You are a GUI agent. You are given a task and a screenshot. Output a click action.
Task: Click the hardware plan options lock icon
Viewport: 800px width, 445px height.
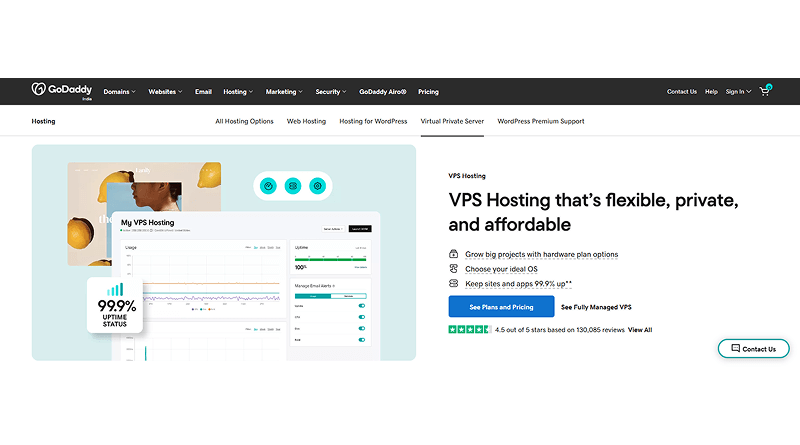click(454, 254)
